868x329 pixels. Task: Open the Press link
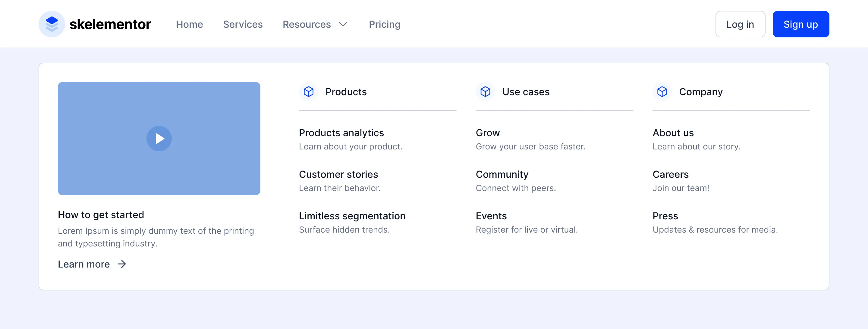click(665, 216)
